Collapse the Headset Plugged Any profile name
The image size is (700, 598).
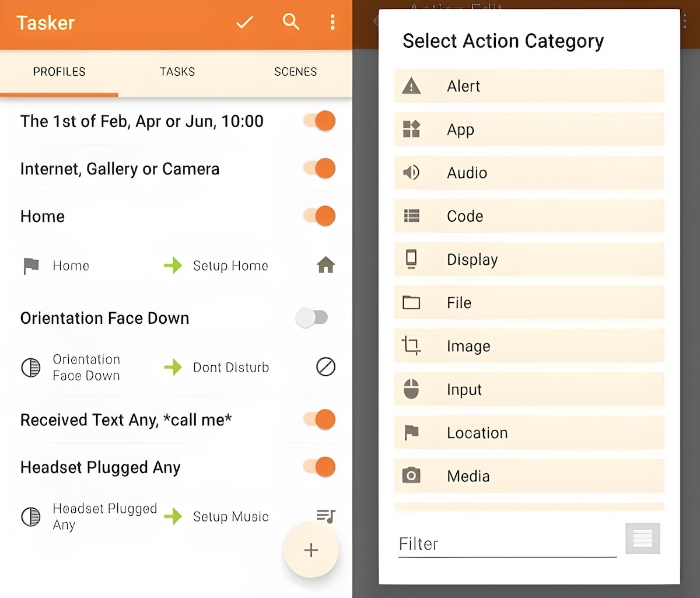point(100,467)
